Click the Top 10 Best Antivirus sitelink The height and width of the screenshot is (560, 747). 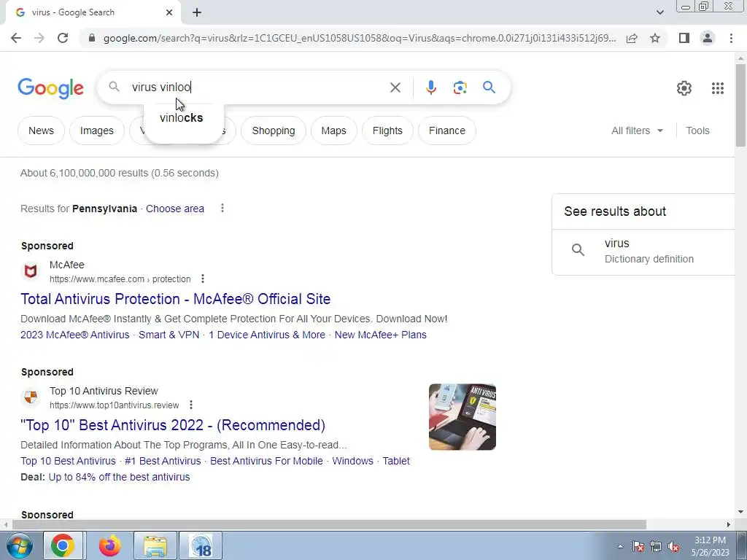point(68,461)
